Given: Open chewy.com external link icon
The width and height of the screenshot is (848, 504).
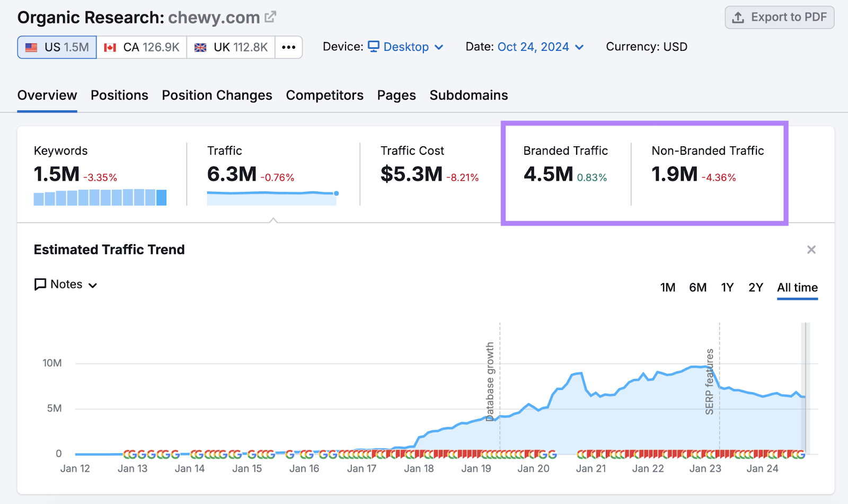Looking at the screenshot, I should (270, 17).
